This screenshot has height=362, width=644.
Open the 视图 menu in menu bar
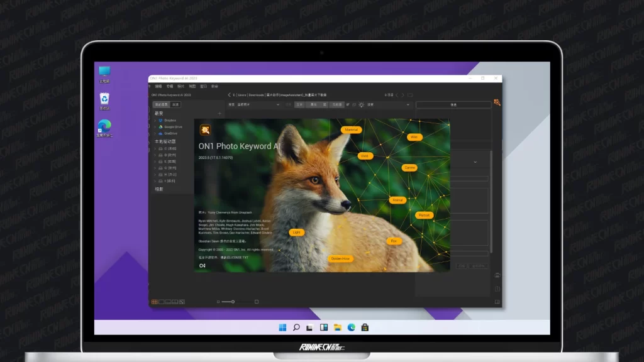point(192,86)
